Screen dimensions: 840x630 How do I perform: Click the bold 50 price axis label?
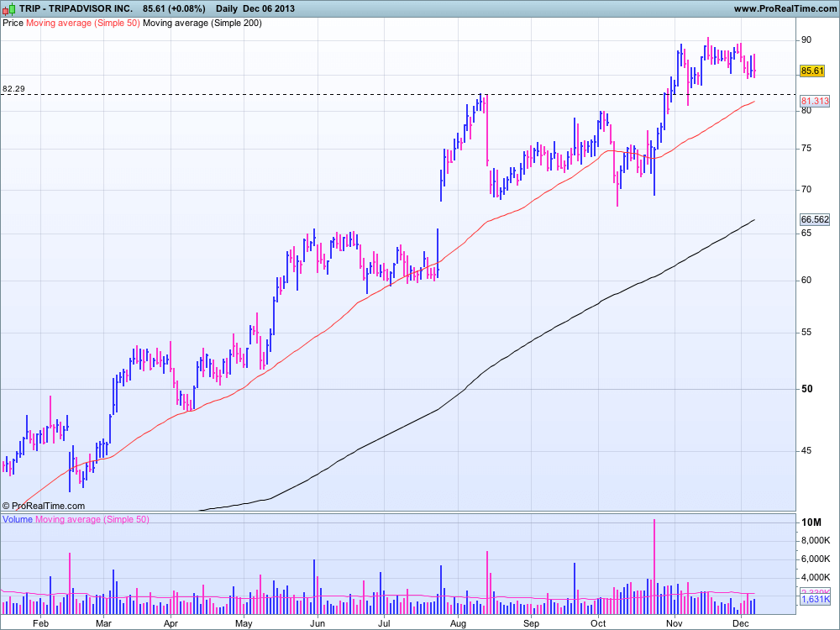[x=806, y=389]
